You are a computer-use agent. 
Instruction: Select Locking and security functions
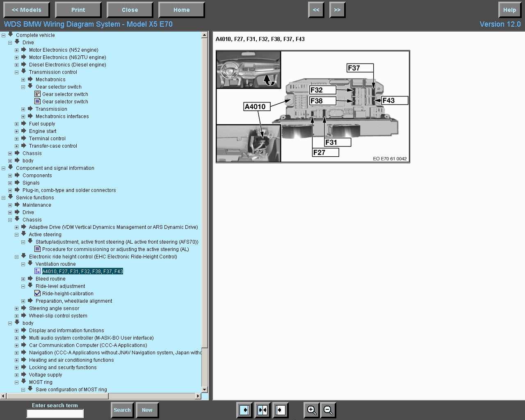point(63,367)
